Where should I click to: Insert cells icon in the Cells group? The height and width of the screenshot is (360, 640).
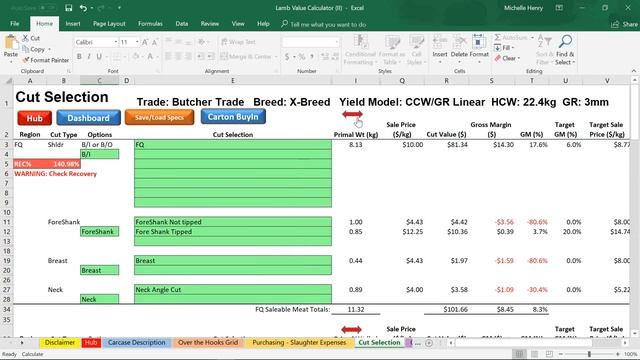tap(440, 42)
